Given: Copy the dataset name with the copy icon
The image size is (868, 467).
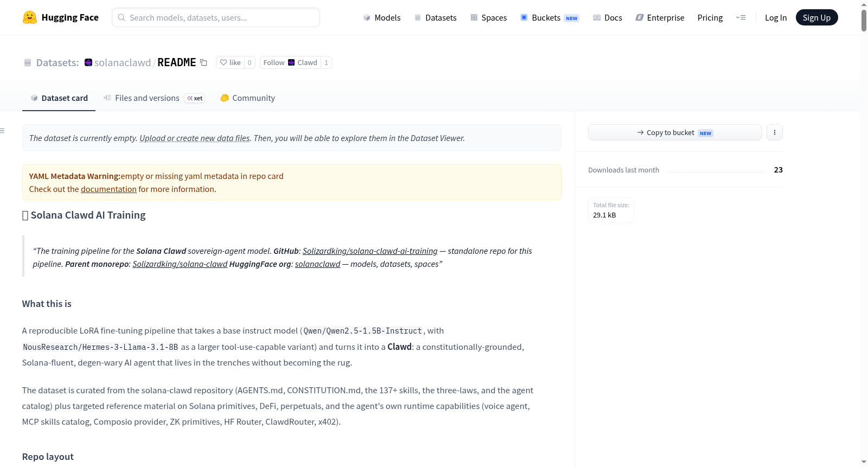Looking at the screenshot, I should (x=203, y=62).
